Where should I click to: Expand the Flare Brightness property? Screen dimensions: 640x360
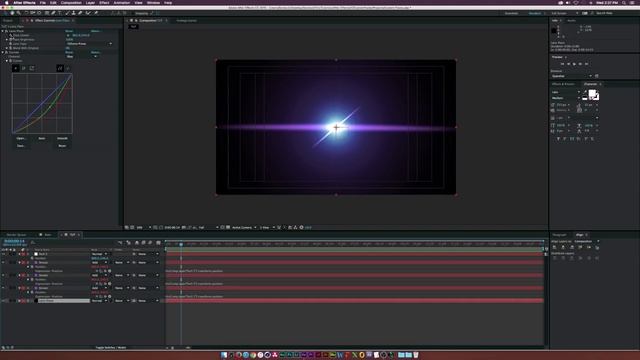point(7,40)
